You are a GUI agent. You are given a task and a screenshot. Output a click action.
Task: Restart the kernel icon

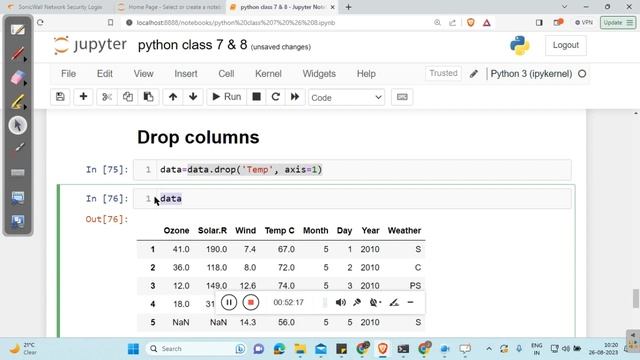276,97
